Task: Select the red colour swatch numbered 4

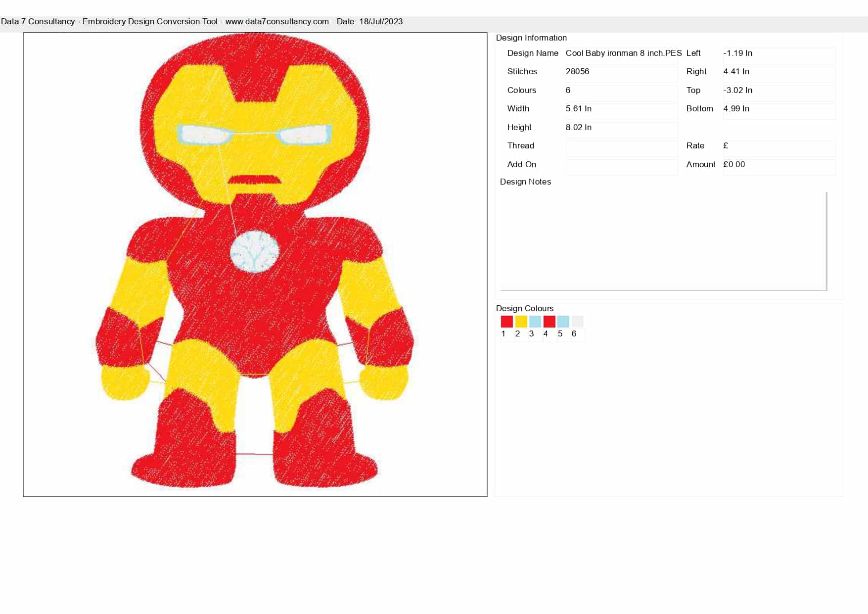Action: [x=549, y=322]
